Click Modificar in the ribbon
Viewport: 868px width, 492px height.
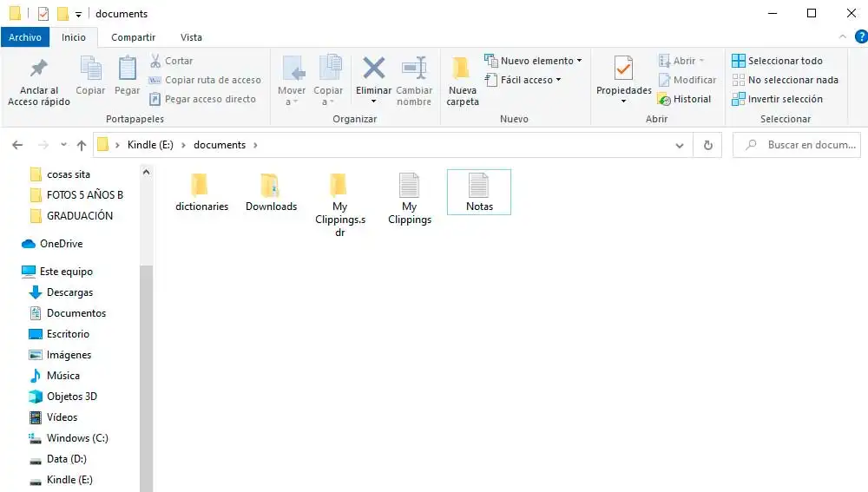click(687, 80)
